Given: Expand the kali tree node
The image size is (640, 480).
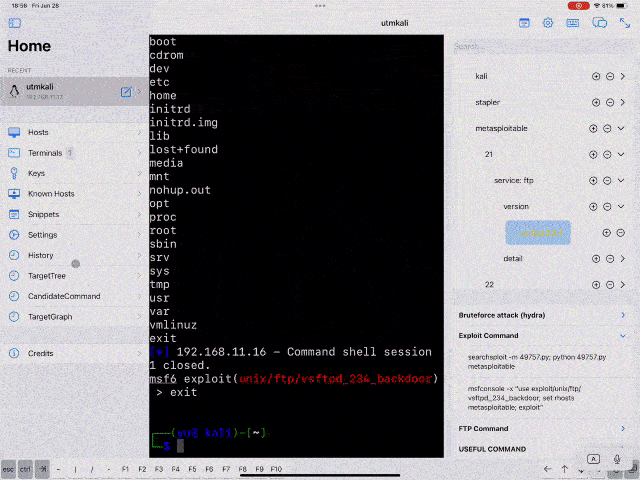Looking at the screenshot, I should tap(623, 76).
